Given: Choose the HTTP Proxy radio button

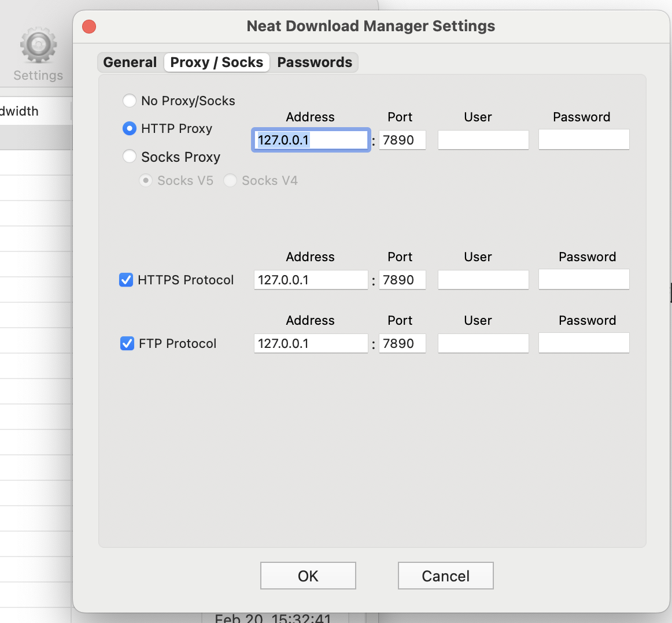Looking at the screenshot, I should 130,128.
